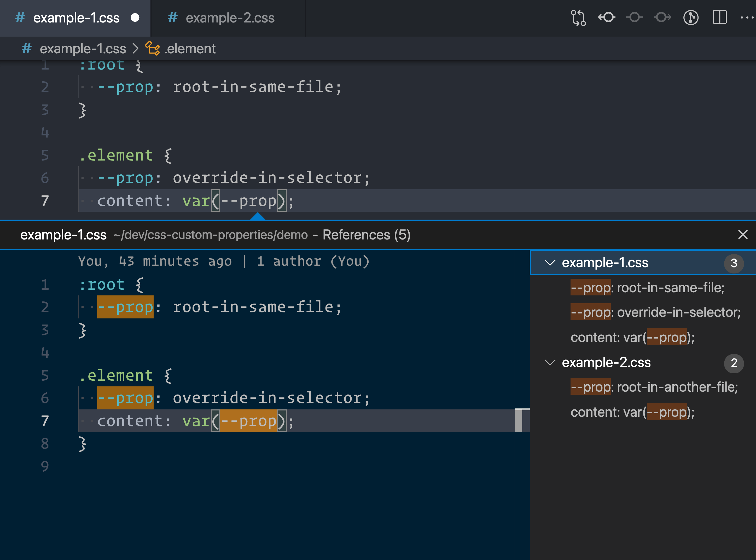This screenshot has height=560, width=756.
Task: Go to previous change arrow icon
Action: point(606,18)
